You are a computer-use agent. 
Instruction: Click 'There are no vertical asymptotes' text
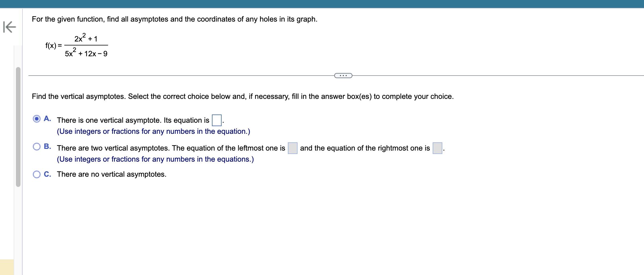111,174
